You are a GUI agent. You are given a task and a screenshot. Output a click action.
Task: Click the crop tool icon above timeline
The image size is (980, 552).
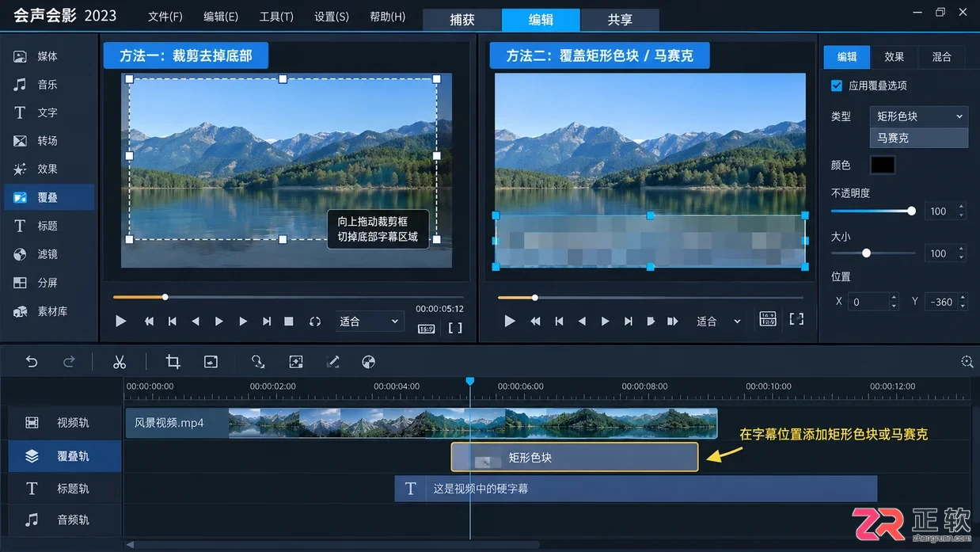173,362
